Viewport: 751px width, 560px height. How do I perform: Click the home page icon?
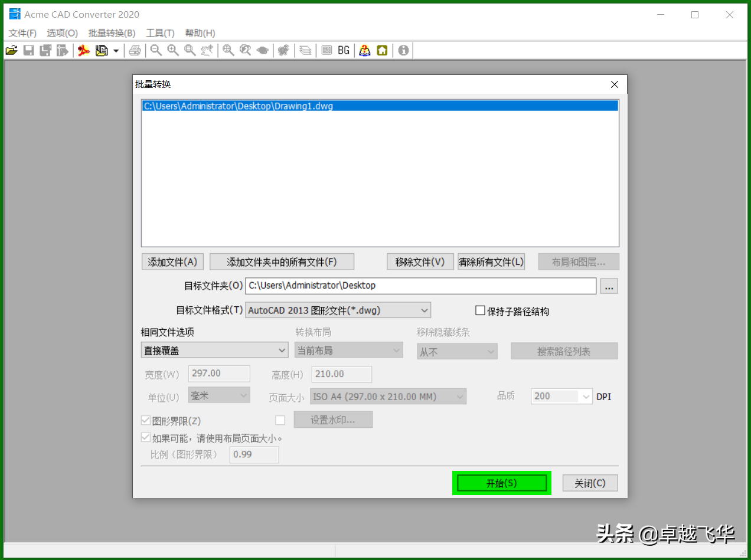pyautogui.click(x=382, y=51)
